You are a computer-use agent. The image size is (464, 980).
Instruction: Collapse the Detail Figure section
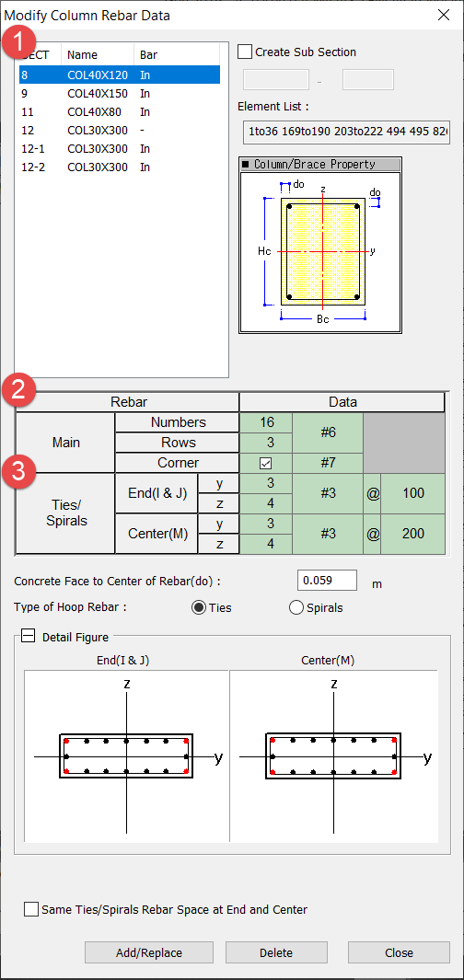29,636
